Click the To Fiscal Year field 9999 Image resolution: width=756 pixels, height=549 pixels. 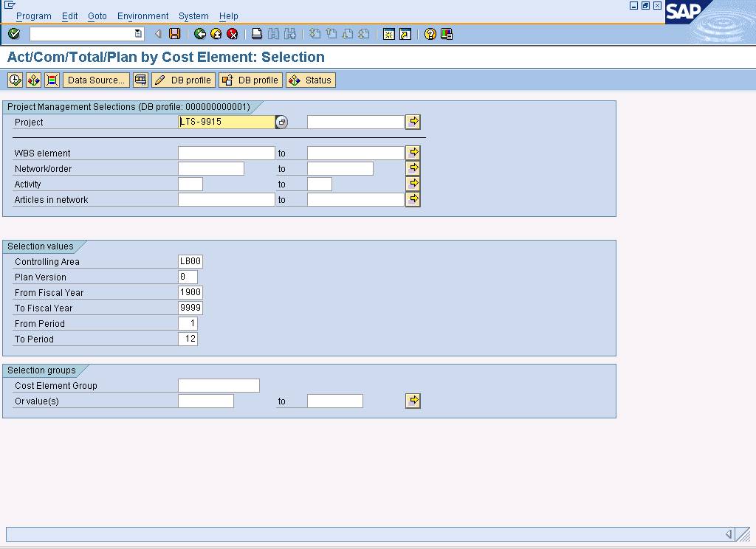(x=190, y=308)
